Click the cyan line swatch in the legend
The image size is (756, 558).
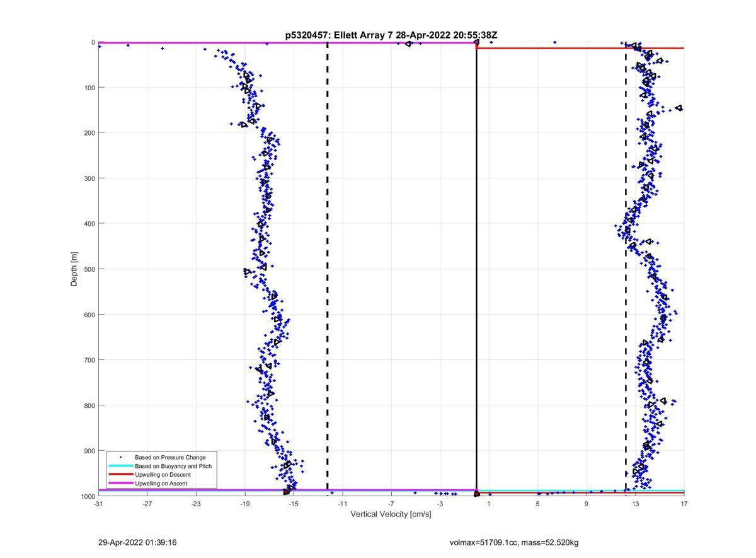120,466
